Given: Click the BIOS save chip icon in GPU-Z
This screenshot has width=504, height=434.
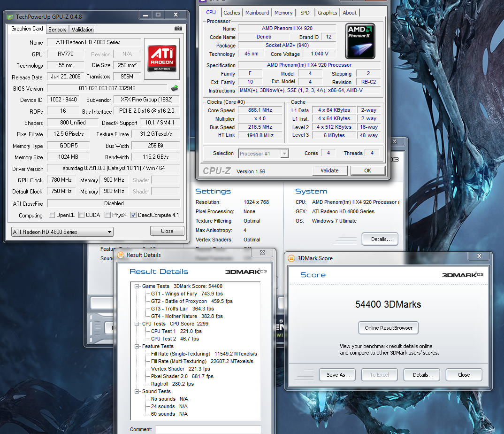Looking at the screenshot, I should (x=175, y=88).
